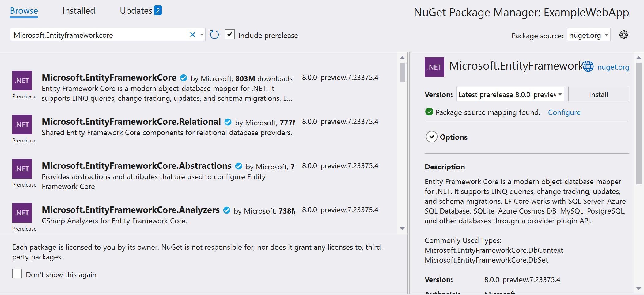
Task: Click green check icon for package source mapping
Action: coord(429,112)
